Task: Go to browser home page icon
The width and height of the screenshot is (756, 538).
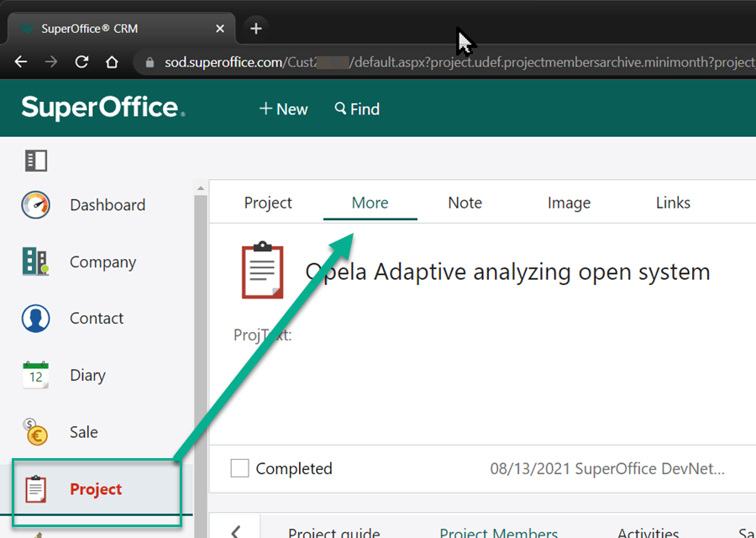Action: click(112, 62)
